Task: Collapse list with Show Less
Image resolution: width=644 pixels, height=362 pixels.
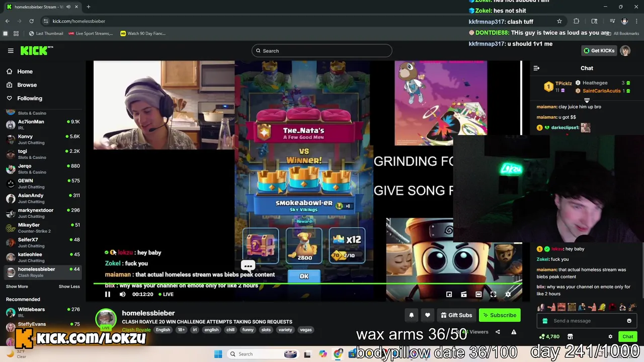Action: click(x=69, y=287)
